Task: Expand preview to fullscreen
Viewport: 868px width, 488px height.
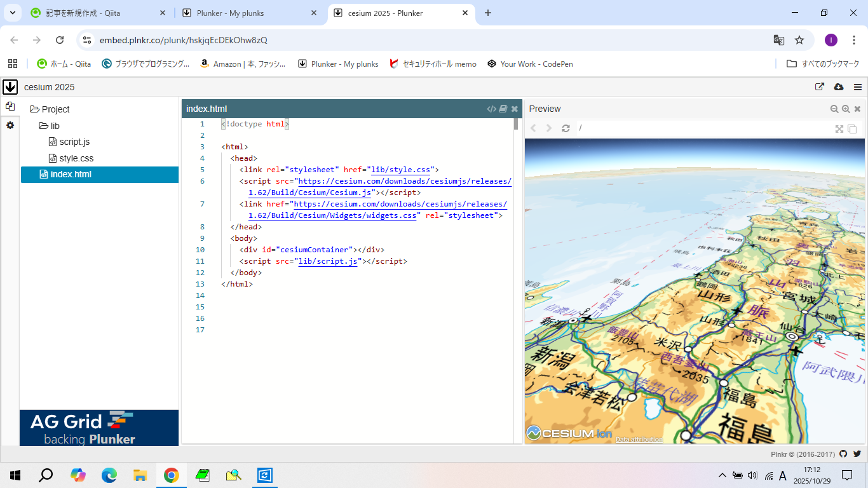Action: click(839, 128)
